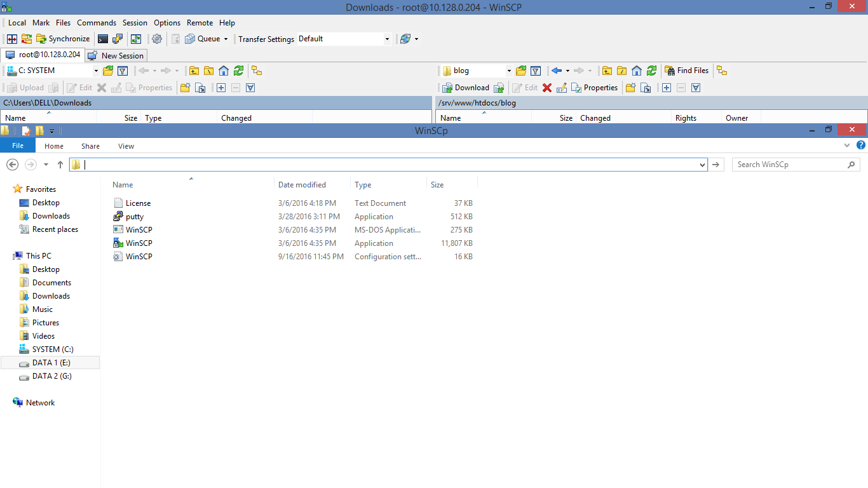Refresh the remote panel with green arrows icon

(651, 71)
